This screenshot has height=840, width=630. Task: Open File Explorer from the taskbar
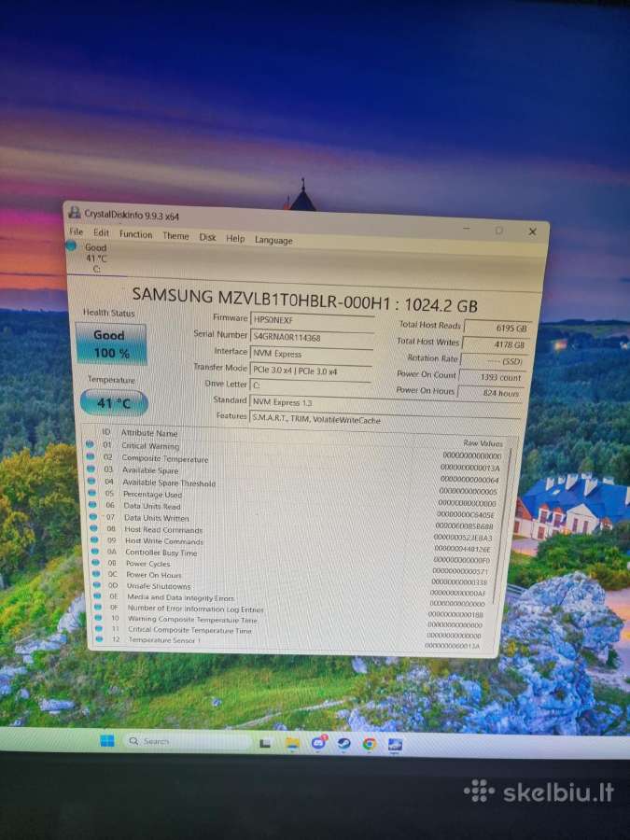(x=292, y=743)
